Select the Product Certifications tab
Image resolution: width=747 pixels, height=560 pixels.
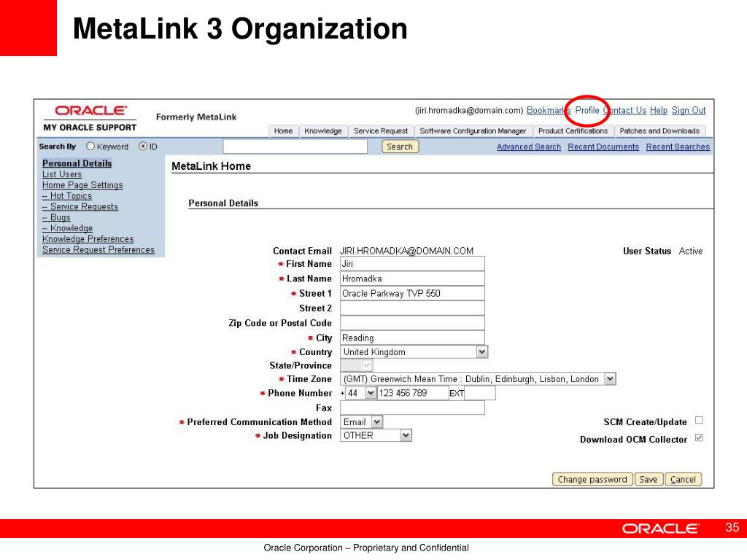tap(573, 131)
